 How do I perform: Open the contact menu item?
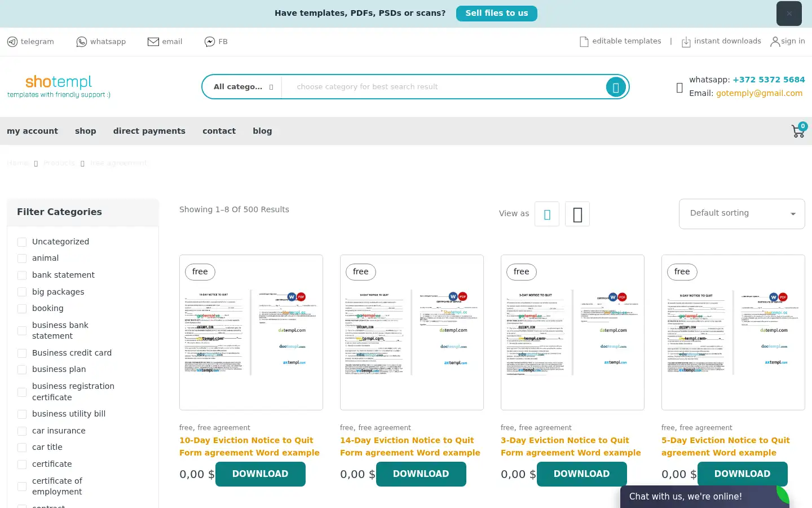(x=219, y=131)
